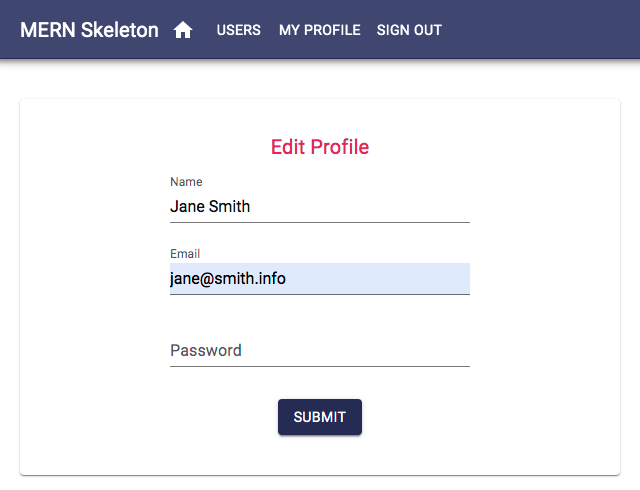
Task: Go to home via house icon
Action: (183, 30)
